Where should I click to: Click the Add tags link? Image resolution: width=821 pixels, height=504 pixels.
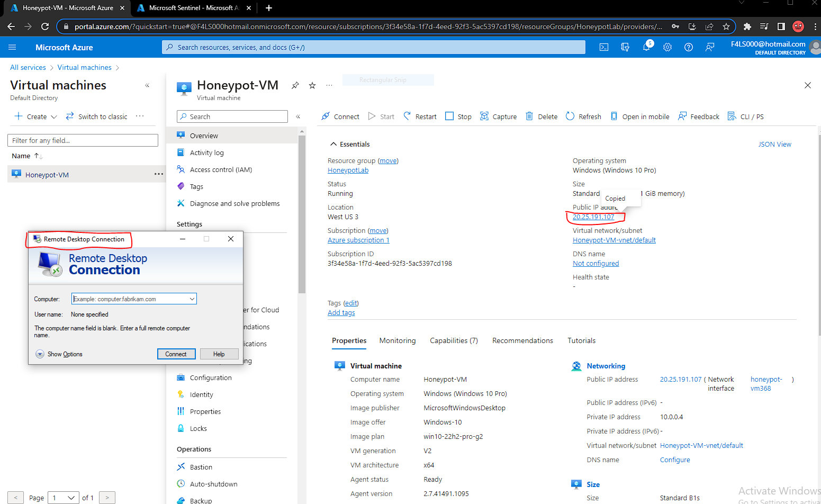(341, 312)
